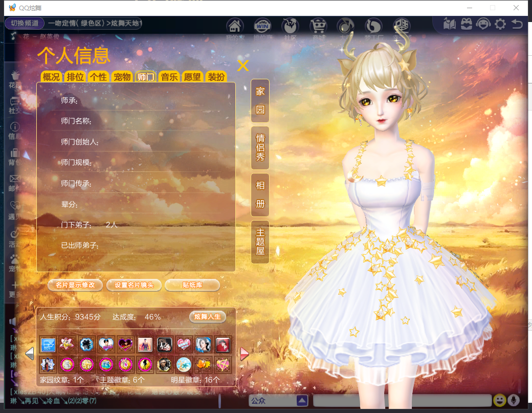Click the chat message input field
Screen dimensions: 532x413
pyautogui.click(x=402, y=400)
